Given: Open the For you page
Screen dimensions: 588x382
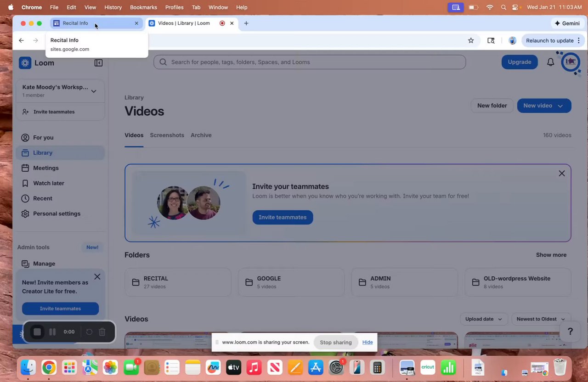Looking at the screenshot, I should tap(60, 137).
